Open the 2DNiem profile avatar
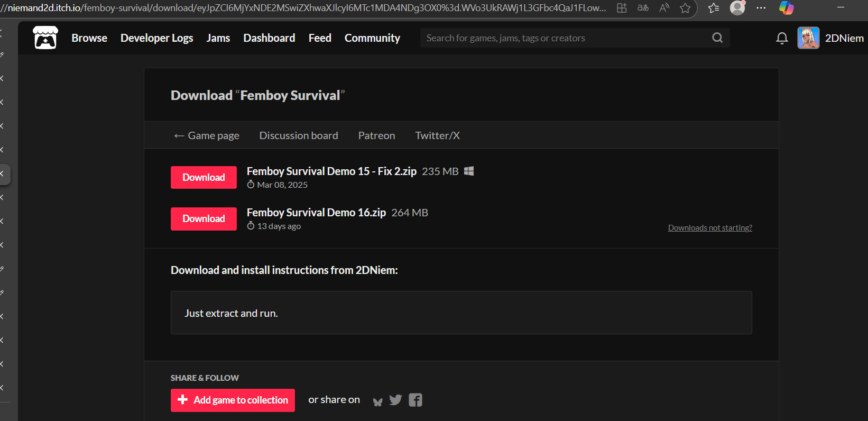868x421 pixels. pyautogui.click(x=808, y=38)
